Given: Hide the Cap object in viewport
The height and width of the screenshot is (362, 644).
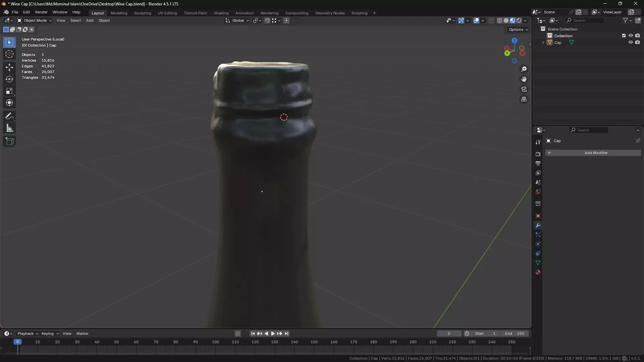Looking at the screenshot, I should (631, 42).
